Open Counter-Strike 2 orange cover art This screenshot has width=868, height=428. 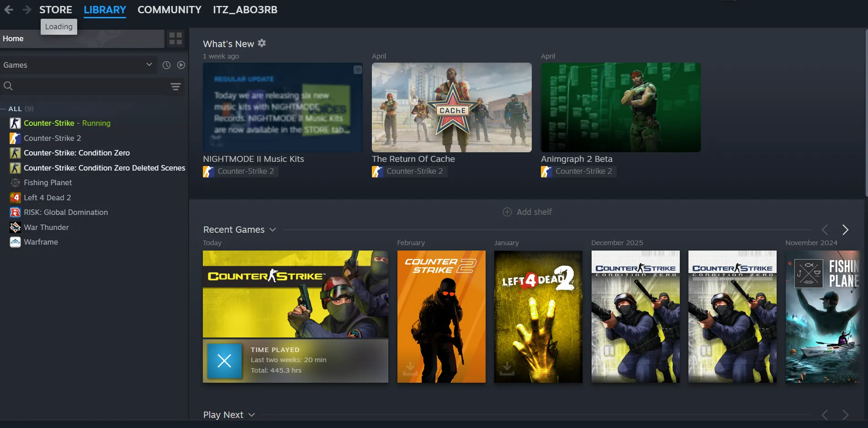(441, 316)
